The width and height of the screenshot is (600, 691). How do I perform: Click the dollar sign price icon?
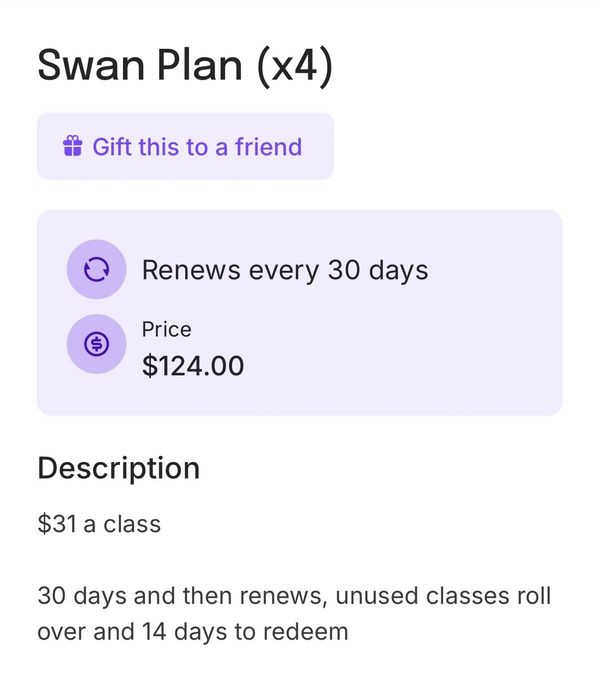point(96,344)
